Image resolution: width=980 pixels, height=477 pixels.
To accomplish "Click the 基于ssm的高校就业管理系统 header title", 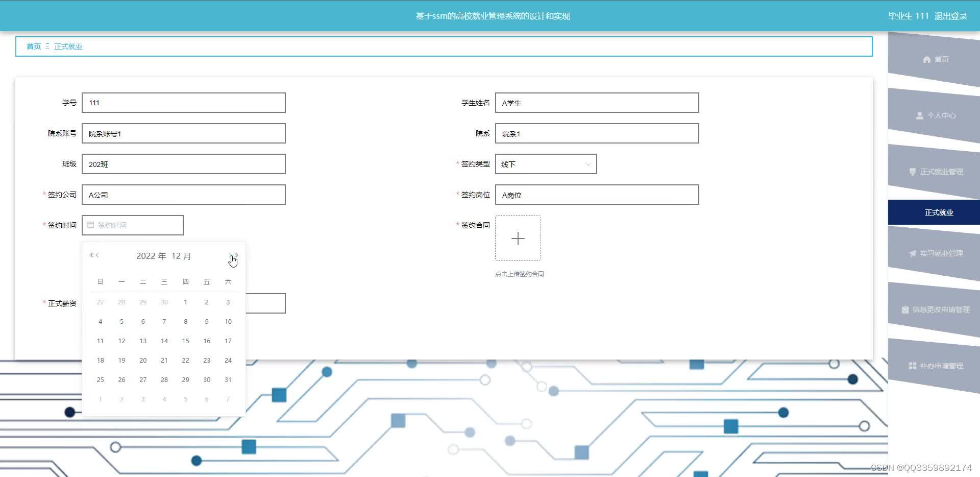I will click(x=493, y=16).
